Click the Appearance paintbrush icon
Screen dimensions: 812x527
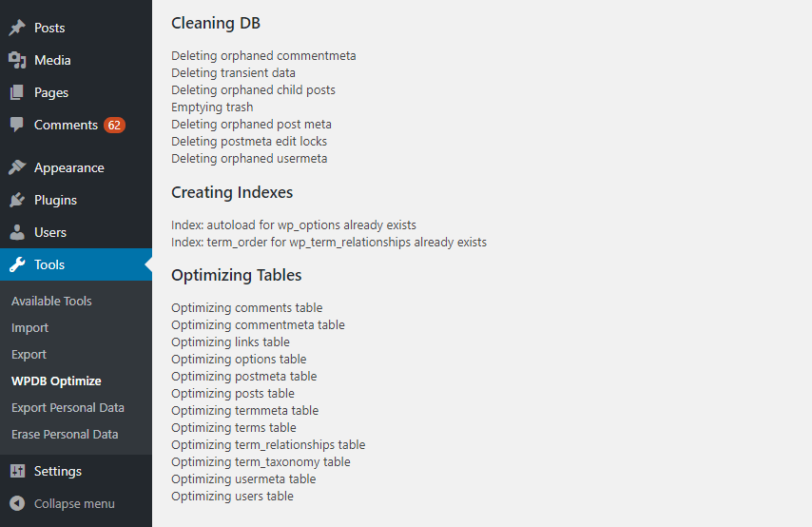[x=17, y=168]
